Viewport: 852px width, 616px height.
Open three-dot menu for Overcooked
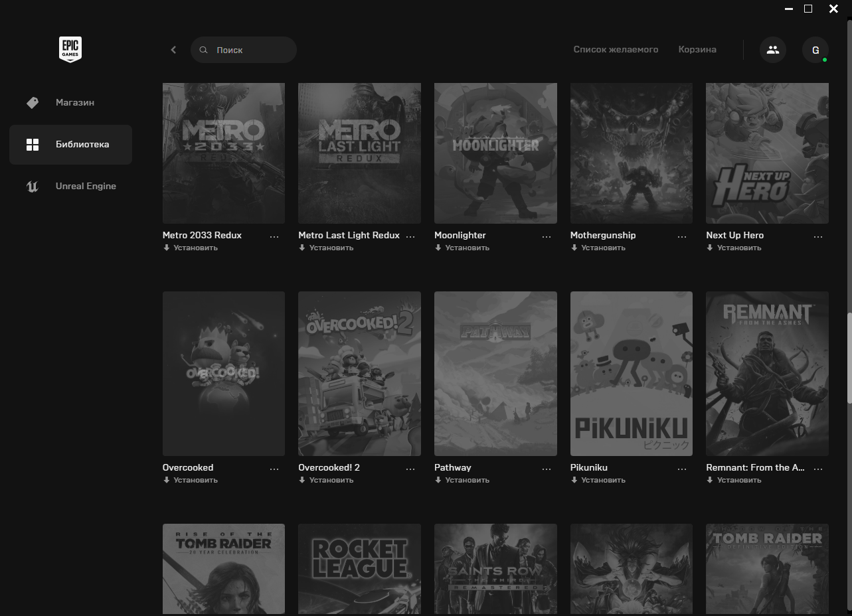pos(274,469)
